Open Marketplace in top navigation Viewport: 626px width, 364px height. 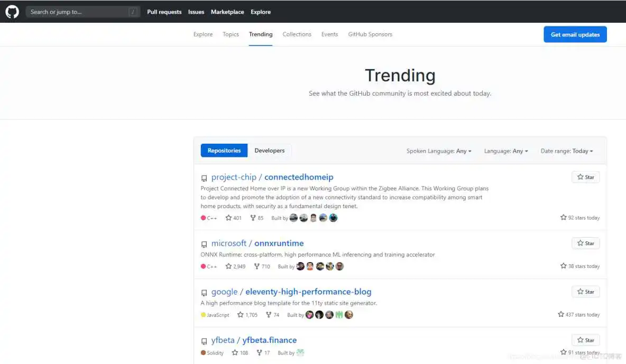click(227, 12)
